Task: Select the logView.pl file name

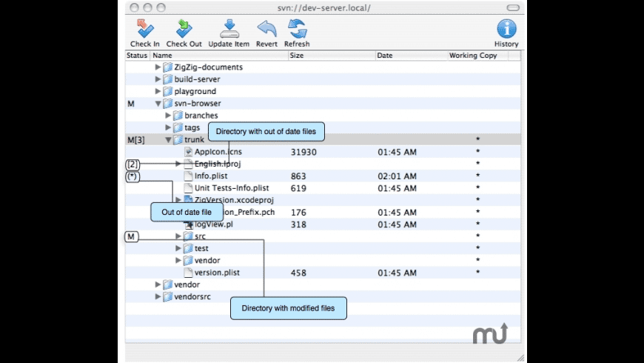Action: 214,224
